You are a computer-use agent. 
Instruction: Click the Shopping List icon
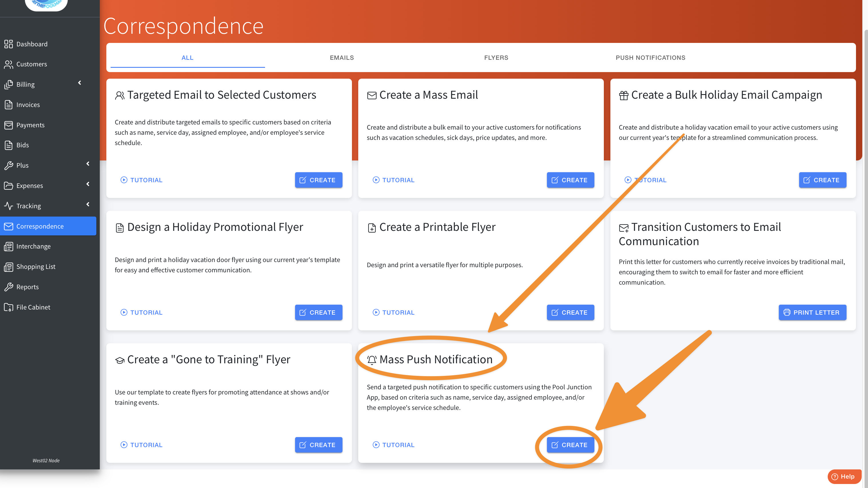tap(8, 267)
